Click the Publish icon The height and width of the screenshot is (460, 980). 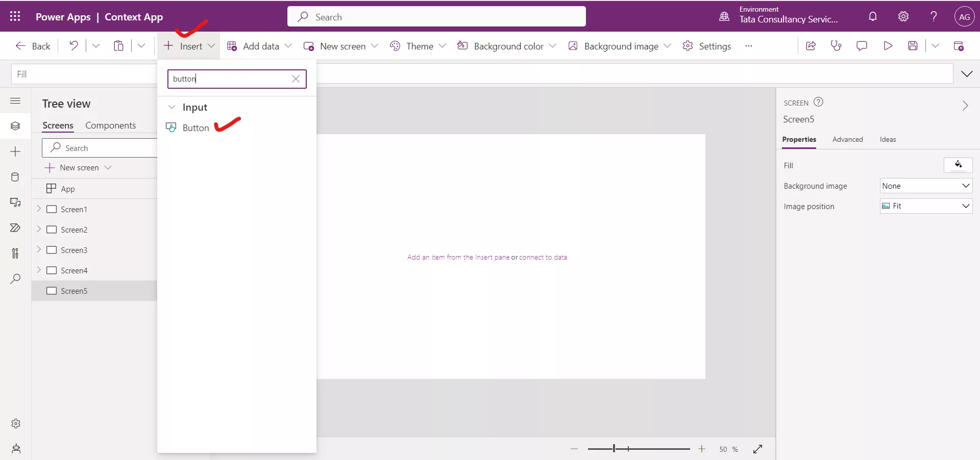[x=959, y=46]
